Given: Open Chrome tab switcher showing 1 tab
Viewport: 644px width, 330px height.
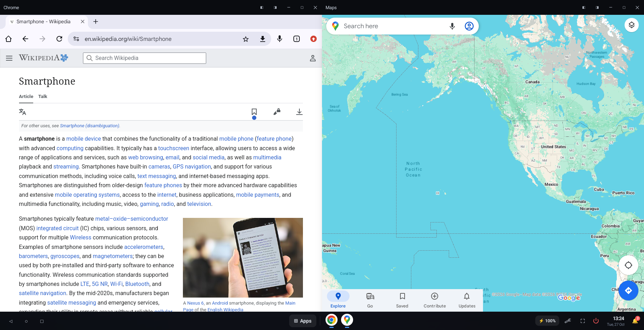Looking at the screenshot, I should 297,39.
